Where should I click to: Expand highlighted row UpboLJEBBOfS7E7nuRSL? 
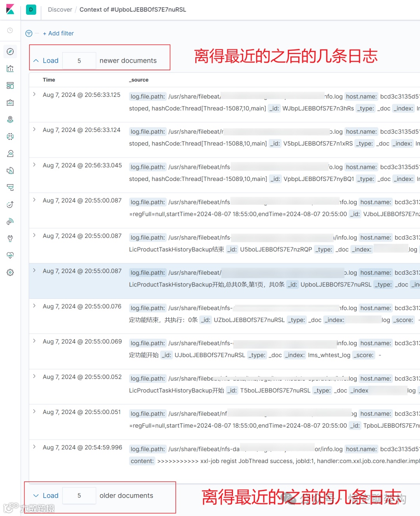tap(34, 270)
